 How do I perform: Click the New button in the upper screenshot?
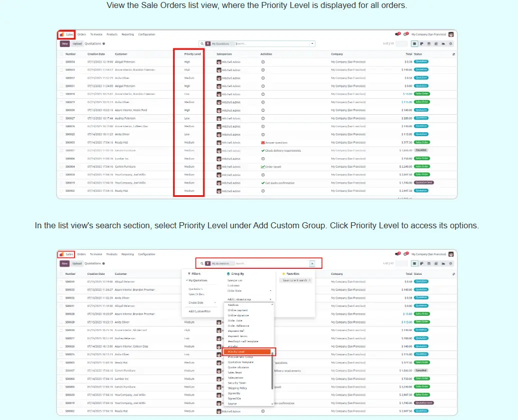pyautogui.click(x=65, y=44)
